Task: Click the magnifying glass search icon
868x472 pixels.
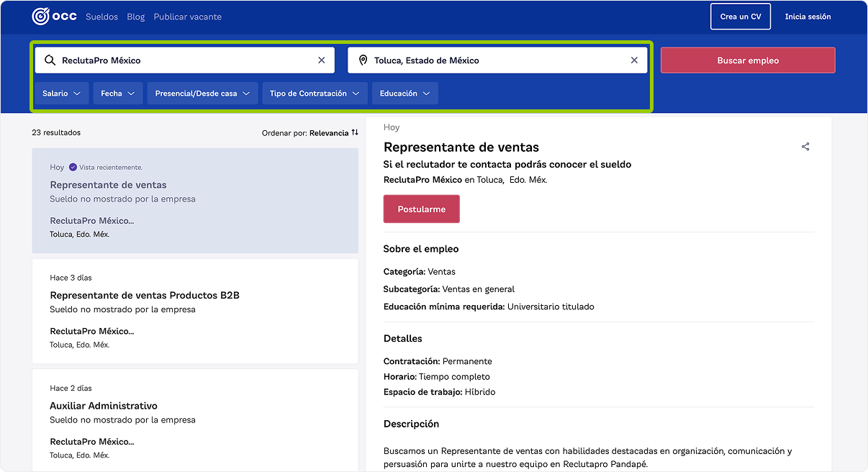Action: 50,60
